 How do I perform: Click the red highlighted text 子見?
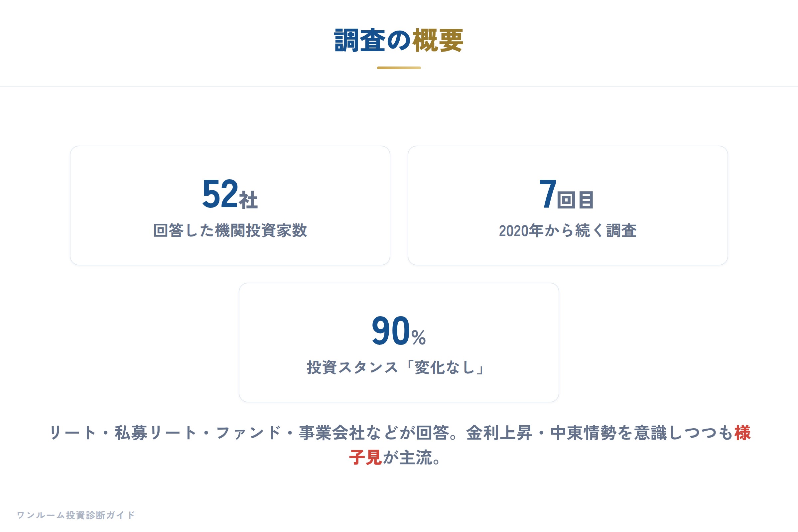click(x=366, y=458)
